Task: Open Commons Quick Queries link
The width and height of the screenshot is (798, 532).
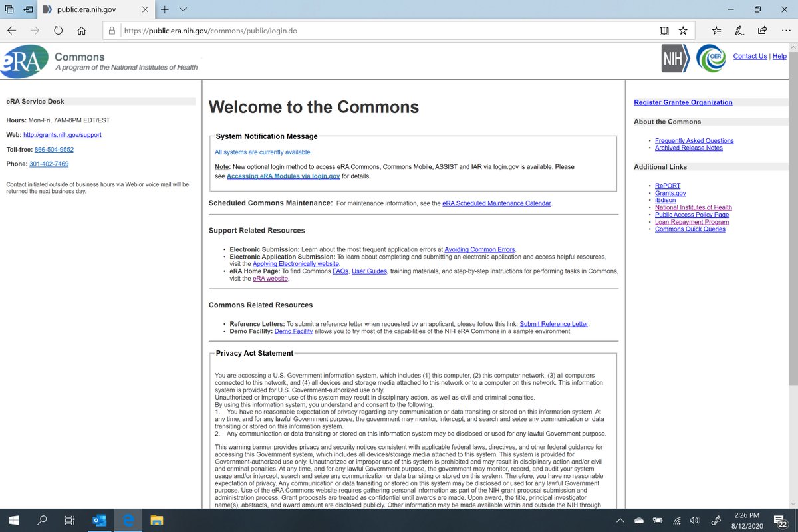Action: (x=690, y=229)
